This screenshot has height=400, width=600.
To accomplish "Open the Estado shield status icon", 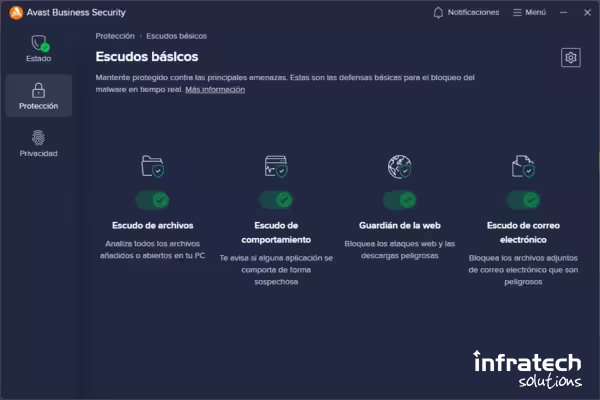I will (x=40, y=43).
